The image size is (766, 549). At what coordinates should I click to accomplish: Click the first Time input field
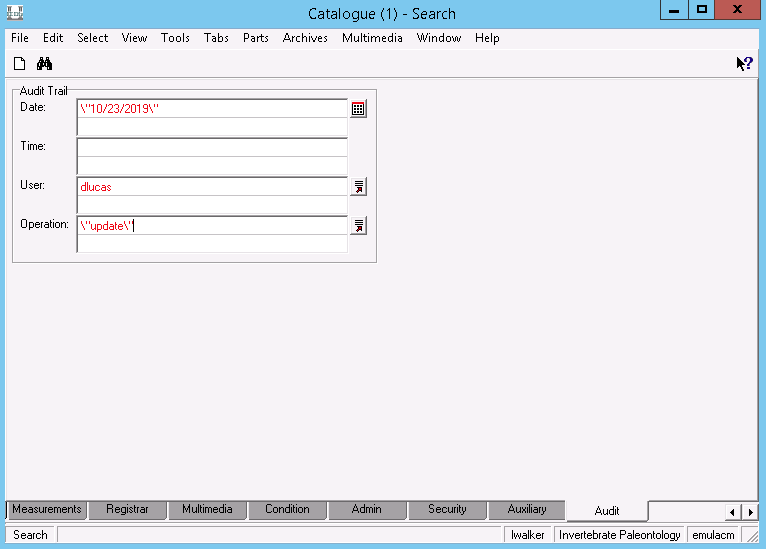212,148
